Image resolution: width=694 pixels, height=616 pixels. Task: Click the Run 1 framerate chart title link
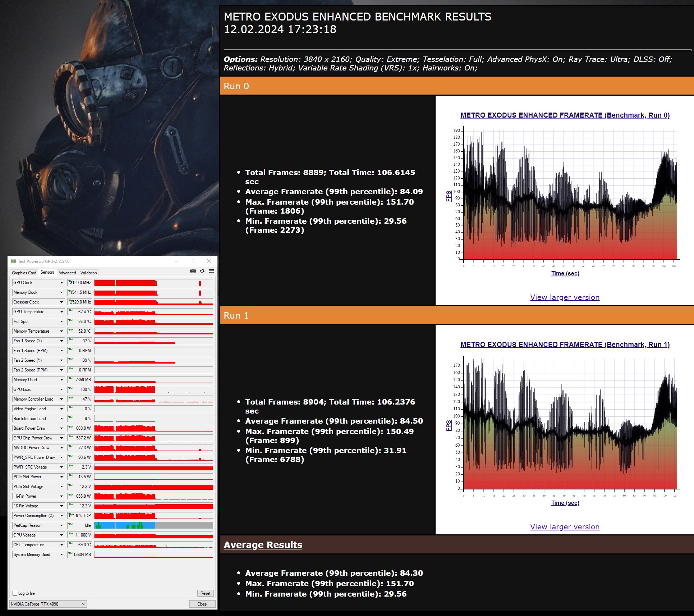pyautogui.click(x=565, y=344)
